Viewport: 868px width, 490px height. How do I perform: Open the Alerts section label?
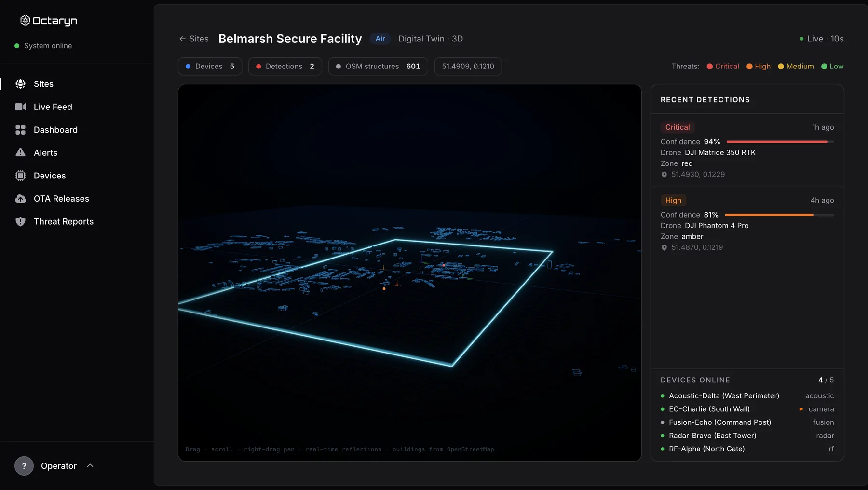click(45, 152)
